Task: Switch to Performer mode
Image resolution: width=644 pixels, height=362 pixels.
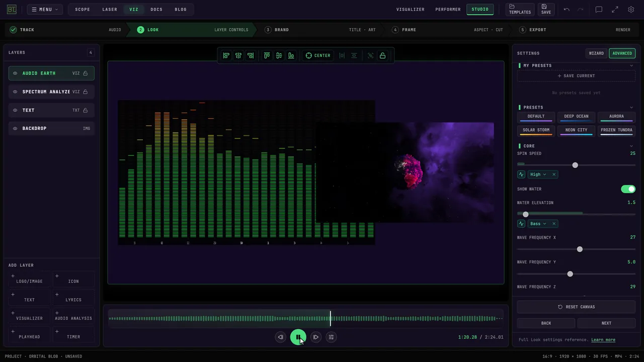Action: (x=448, y=10)
